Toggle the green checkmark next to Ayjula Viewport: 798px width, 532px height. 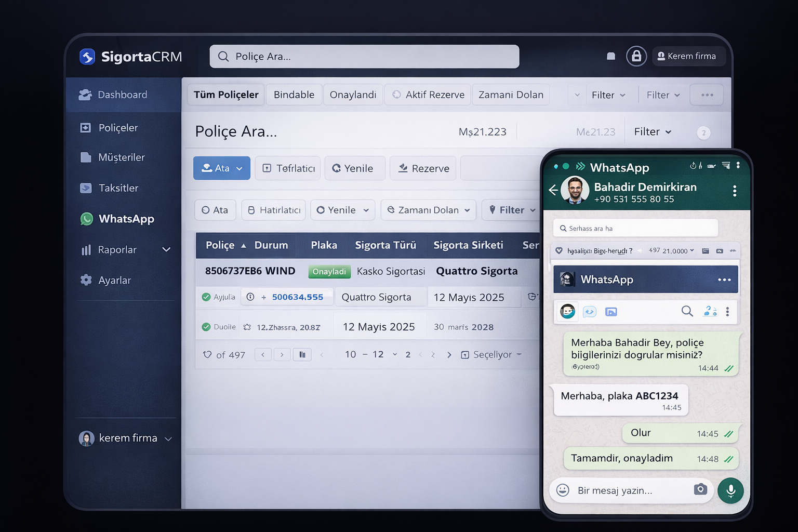tap(205, 297)
